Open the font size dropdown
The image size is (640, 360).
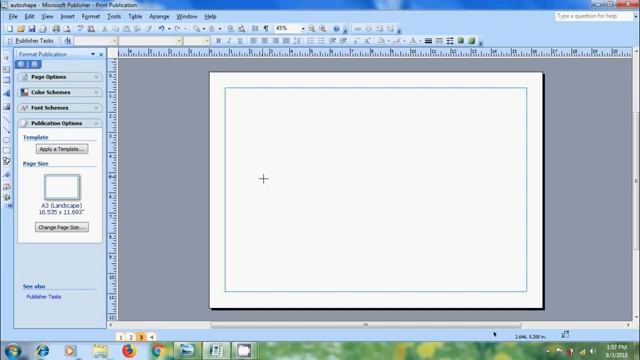pos(207,41)
